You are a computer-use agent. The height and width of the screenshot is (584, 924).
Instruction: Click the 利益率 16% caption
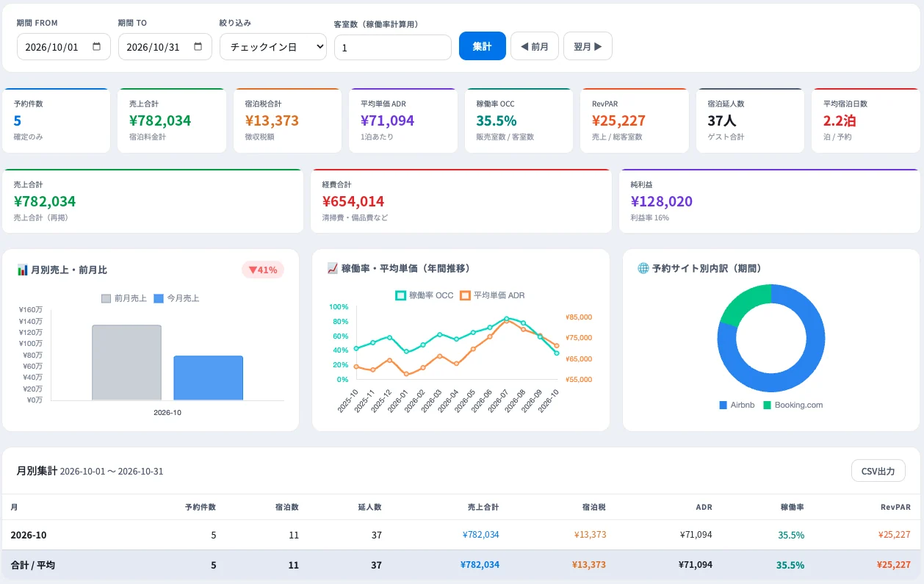coord(650,217)
